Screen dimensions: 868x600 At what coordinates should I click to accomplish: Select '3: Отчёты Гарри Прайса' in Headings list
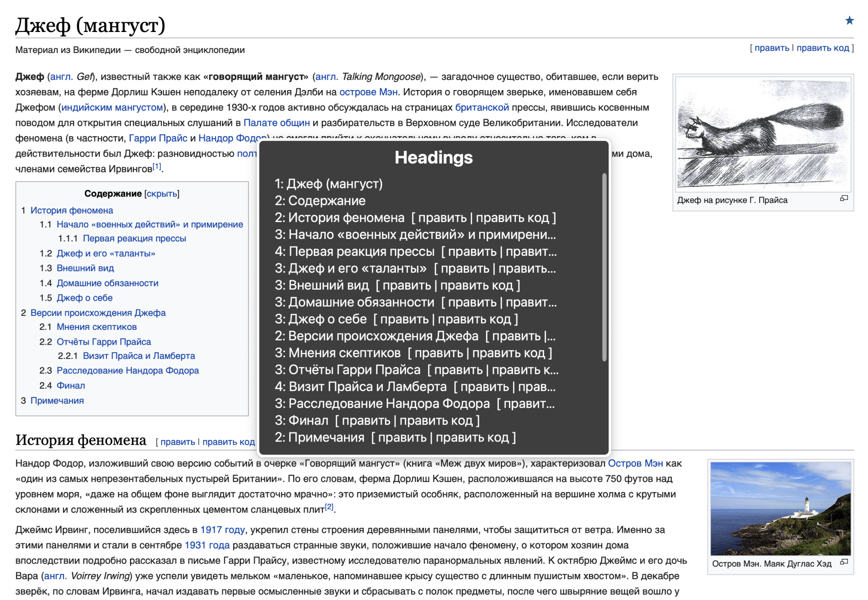417,370
